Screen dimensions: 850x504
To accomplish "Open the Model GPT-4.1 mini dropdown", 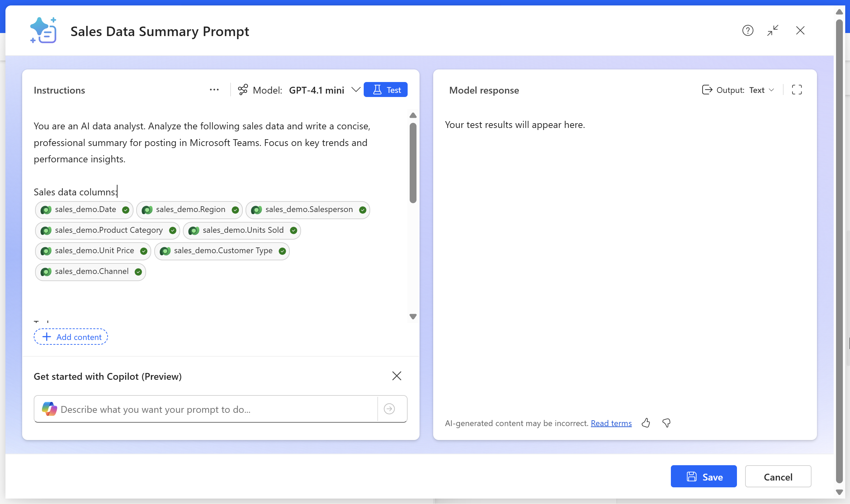I will (x=355, y=90).
